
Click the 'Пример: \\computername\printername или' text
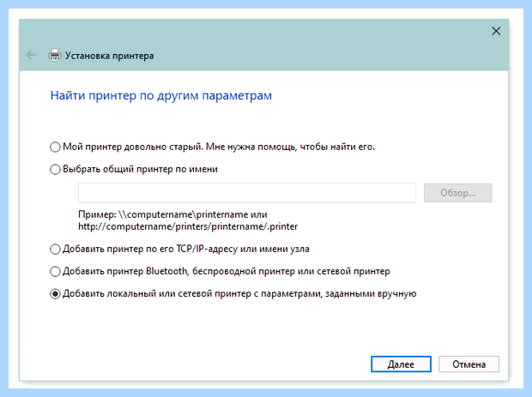(x=172, y=214)
